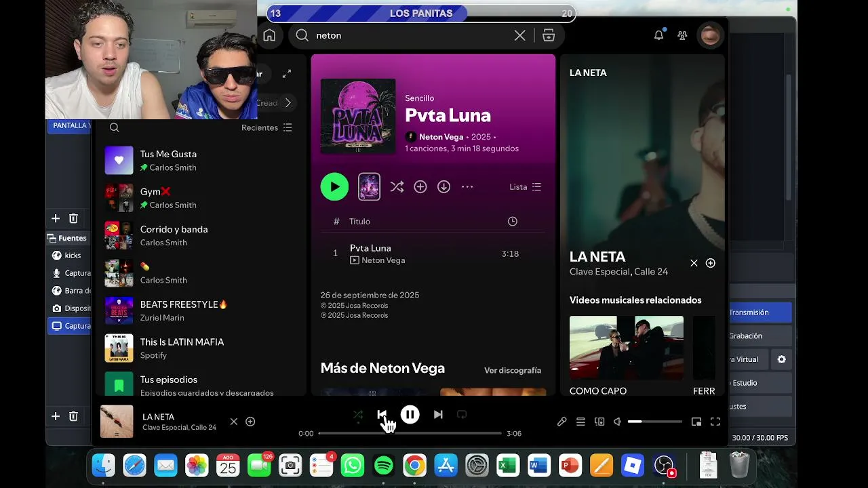Viewport: 868px width, 488px height.
Task: Open lyrics microphone icon
Action: pos(562,422)
